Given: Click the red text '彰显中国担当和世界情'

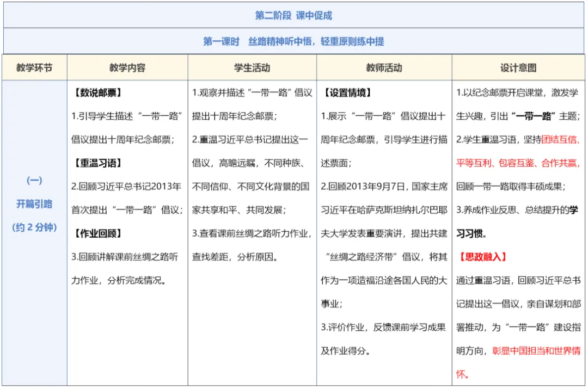Looking at the screenshot, I should (x=536, y=351).
